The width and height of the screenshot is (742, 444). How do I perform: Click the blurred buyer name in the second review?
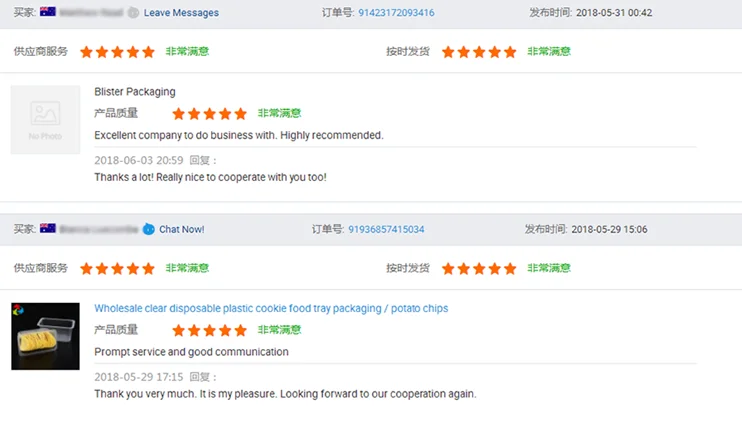(x=99, y=229)
